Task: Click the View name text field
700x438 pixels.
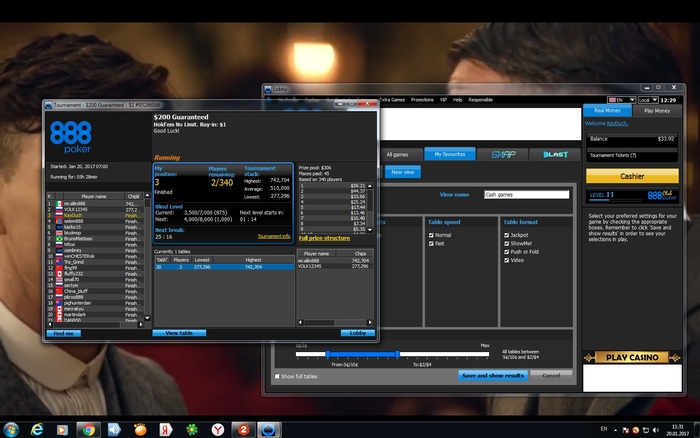Action: pyautogui.click(x=524, y=195)
